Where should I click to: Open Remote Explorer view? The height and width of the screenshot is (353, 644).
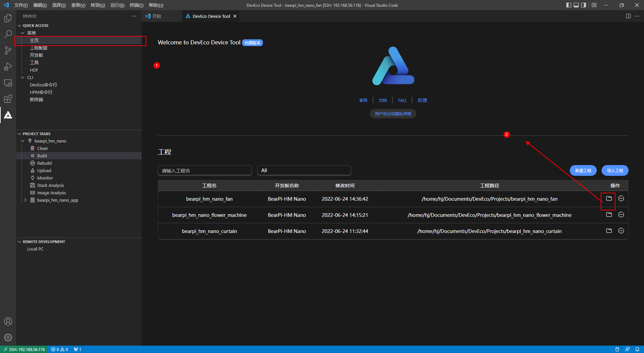coord(8,83)
